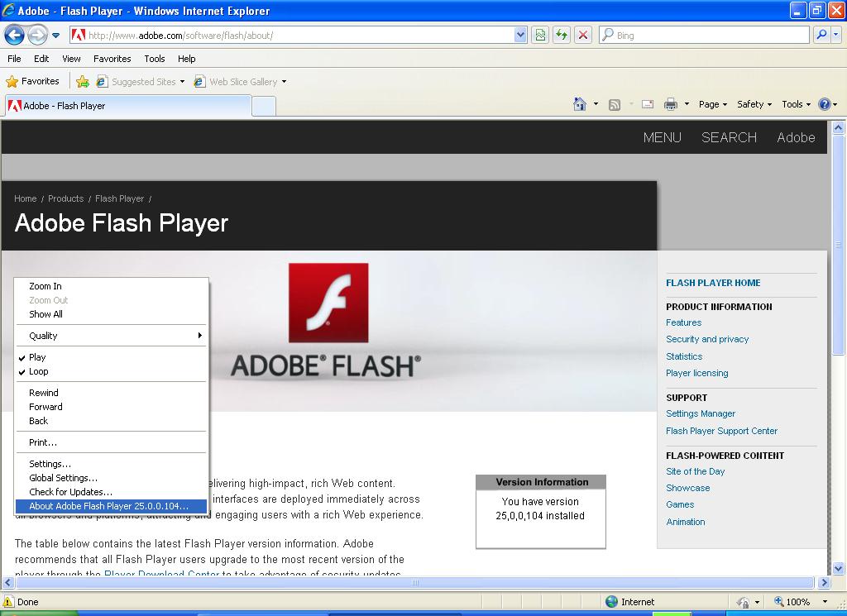
Task: Click the Add to Favorites Bar icon
Action: click(83, 82)
